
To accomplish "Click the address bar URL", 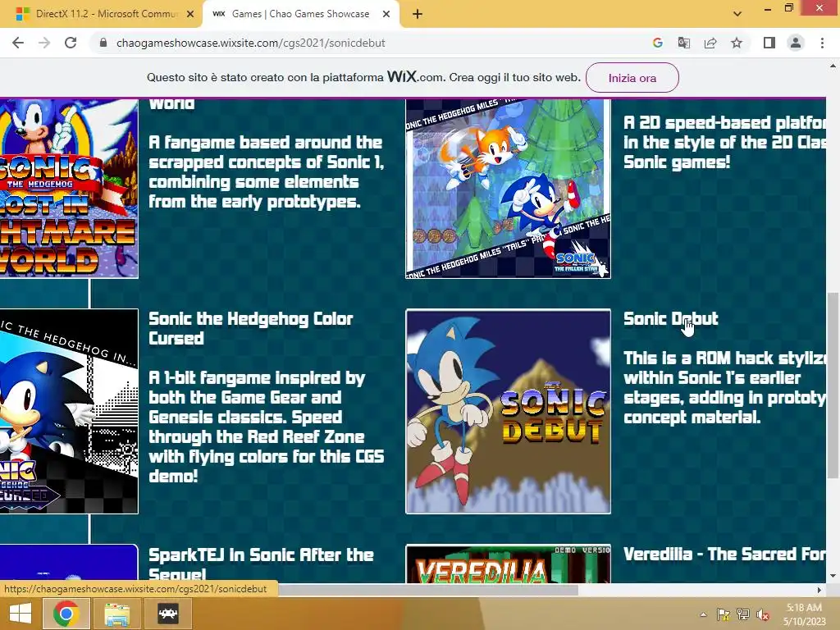I will point(251,43).
